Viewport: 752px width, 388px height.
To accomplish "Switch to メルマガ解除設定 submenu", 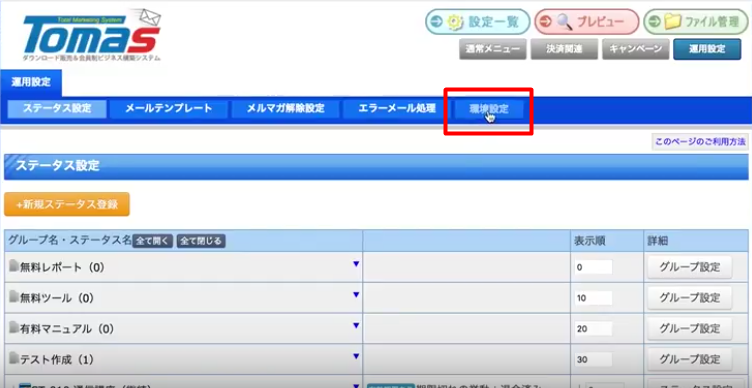I will pos(285,109).
